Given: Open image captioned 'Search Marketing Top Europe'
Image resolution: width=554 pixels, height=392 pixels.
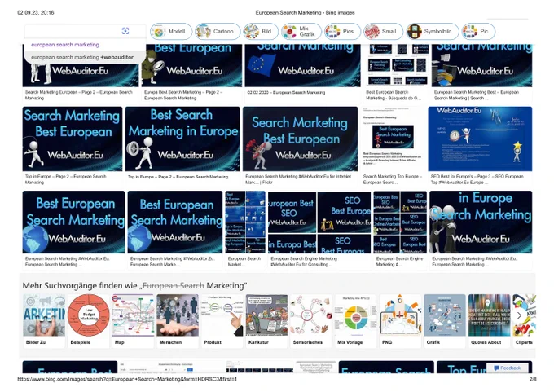Looking at the screenshot, I should coord(393,139).
